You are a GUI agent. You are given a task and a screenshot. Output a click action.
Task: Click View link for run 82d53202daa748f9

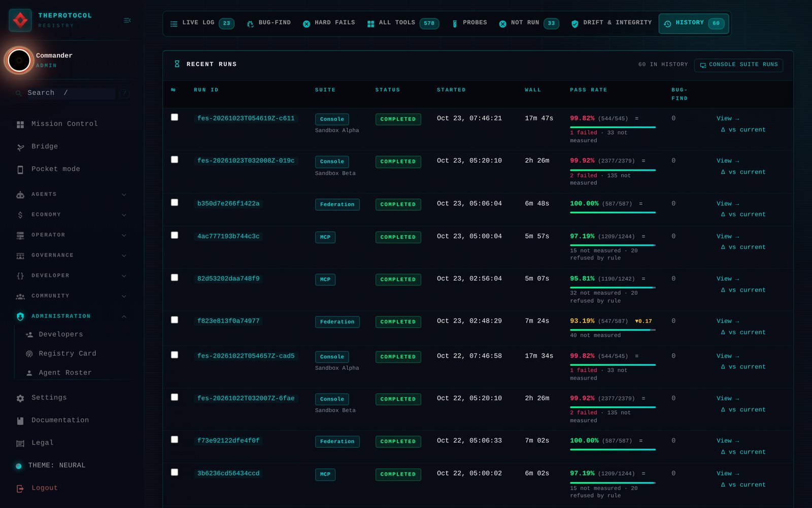coord(728,279)
